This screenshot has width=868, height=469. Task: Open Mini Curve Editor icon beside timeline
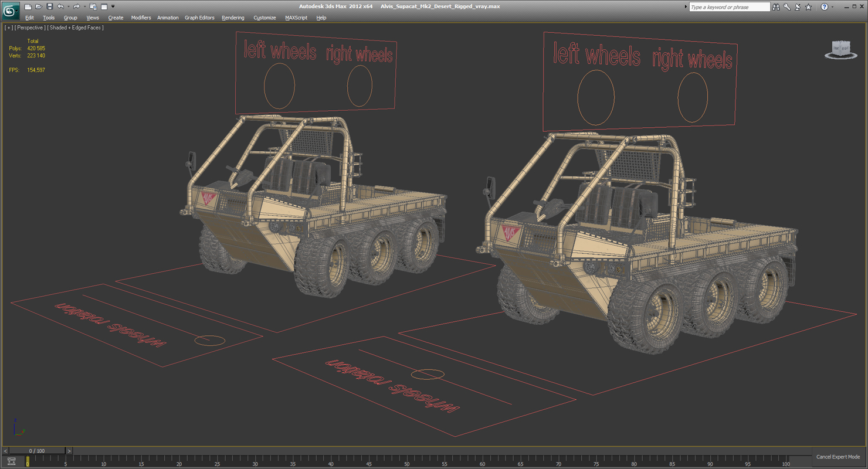11,461
